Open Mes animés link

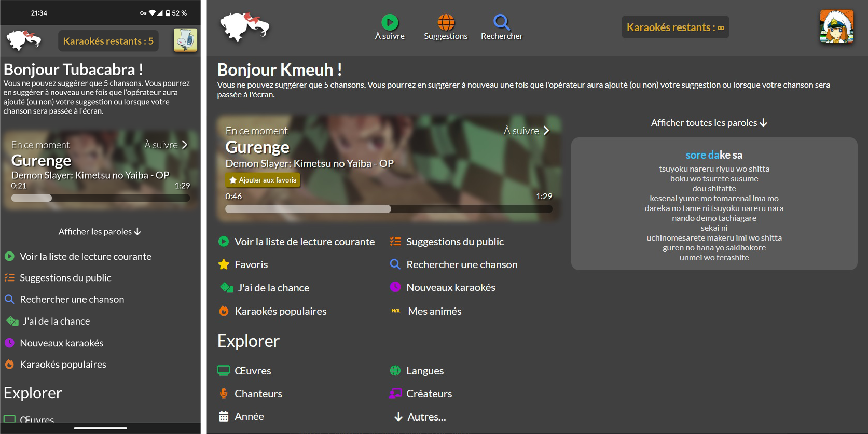pyautogui.click(x=426, y=311)
